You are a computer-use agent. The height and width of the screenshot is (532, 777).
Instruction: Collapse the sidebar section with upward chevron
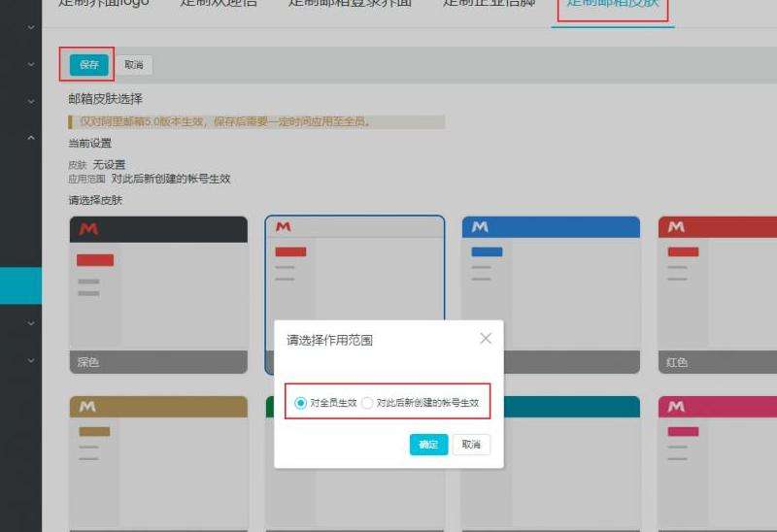(x=31, y=138)
